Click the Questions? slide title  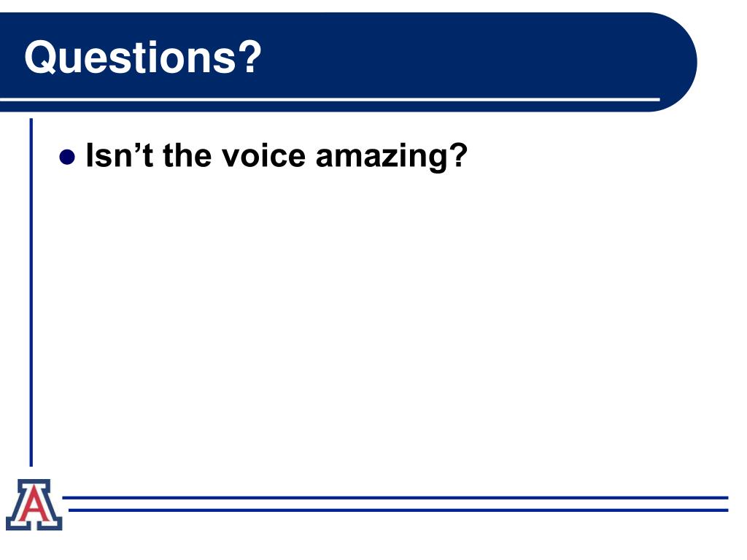pyautogui.click(x=143, y=58)
